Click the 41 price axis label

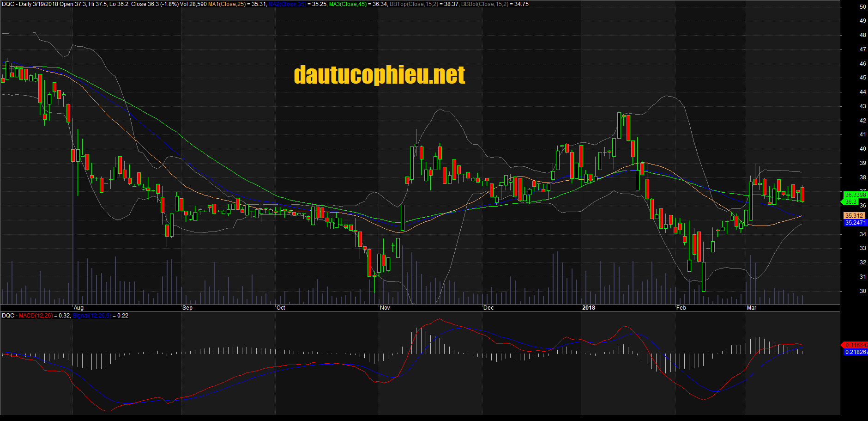click(x=862, y=134)
